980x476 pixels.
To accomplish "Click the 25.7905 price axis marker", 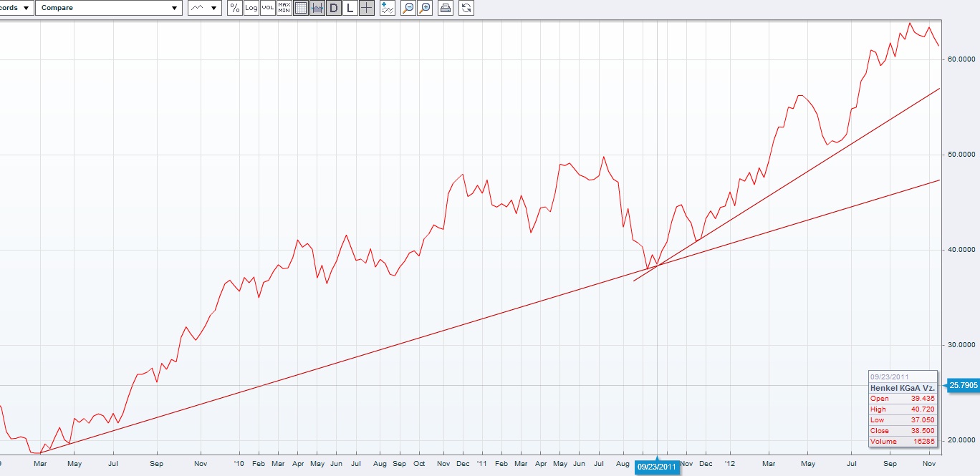I will 964,386.
